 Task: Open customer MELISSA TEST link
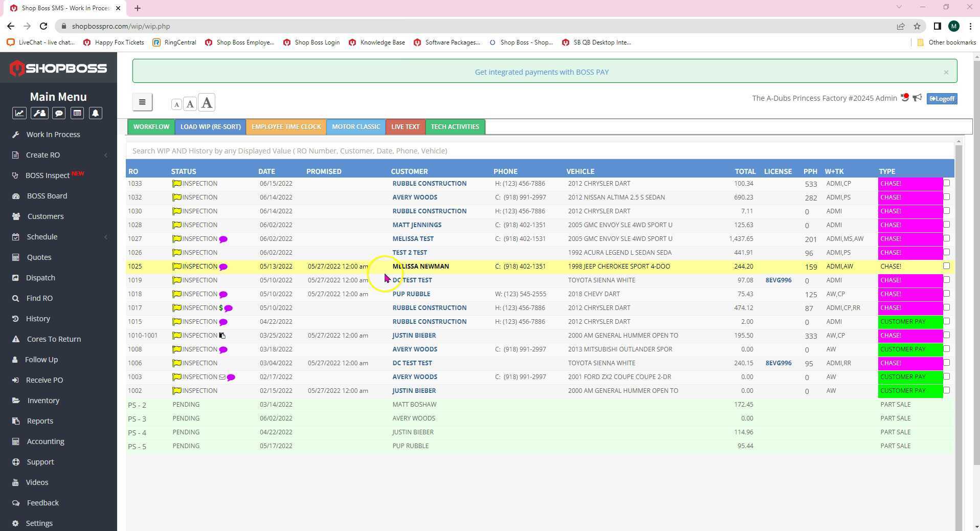coord(413,239)
